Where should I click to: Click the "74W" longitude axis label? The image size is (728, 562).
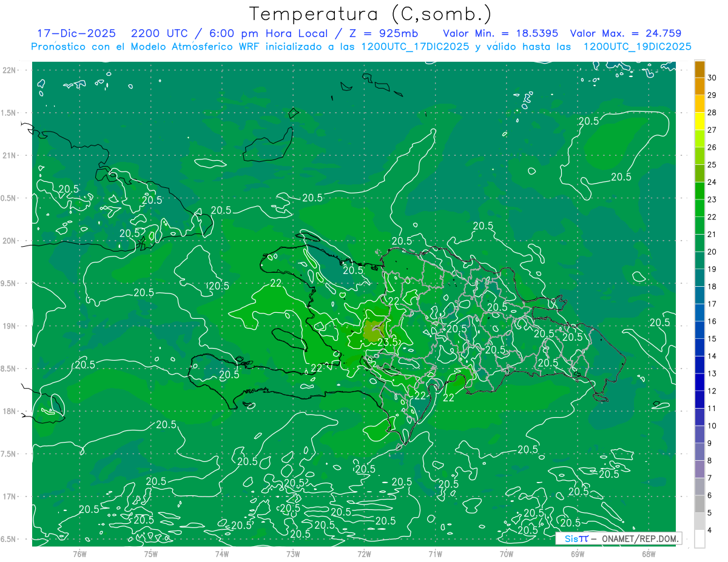[x=222, y=554]
